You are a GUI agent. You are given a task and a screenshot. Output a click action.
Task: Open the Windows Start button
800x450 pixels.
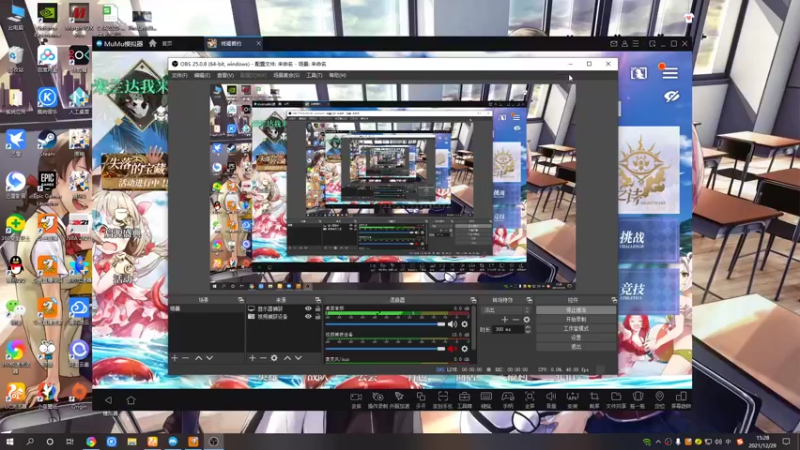[x=9, y=442]
